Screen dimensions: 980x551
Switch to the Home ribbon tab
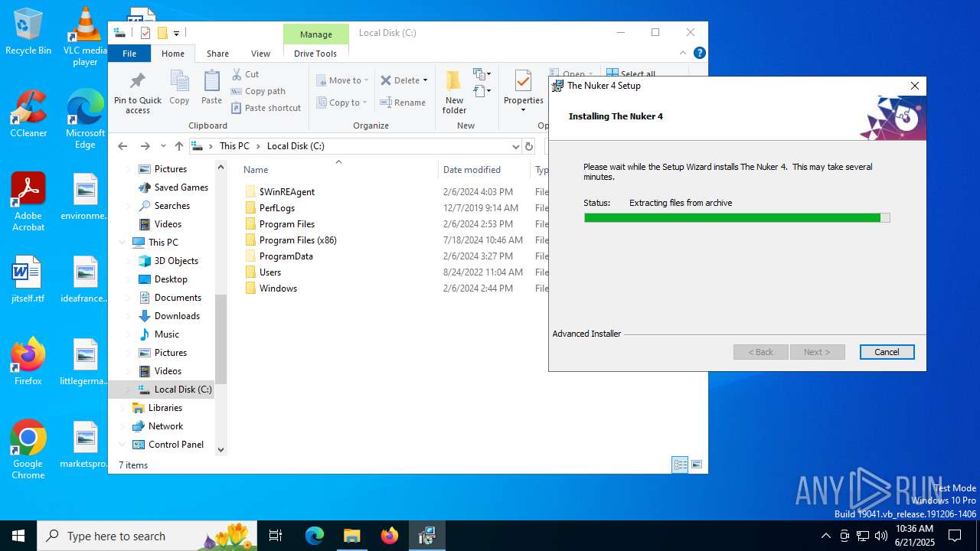[x=173, y=54]
